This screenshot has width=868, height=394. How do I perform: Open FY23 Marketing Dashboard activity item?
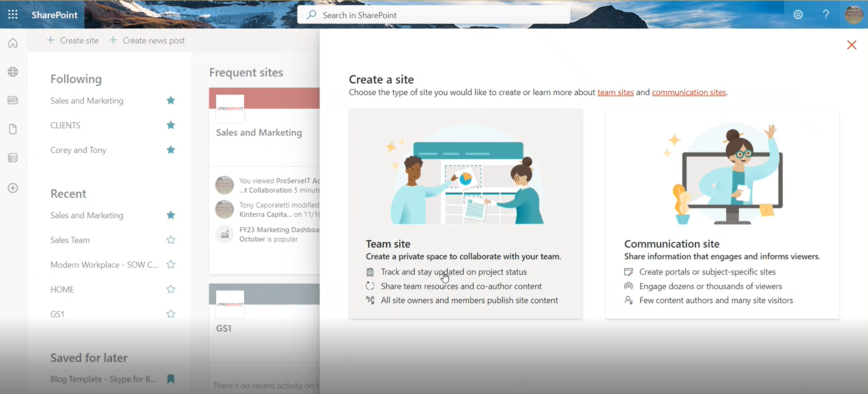279,235
